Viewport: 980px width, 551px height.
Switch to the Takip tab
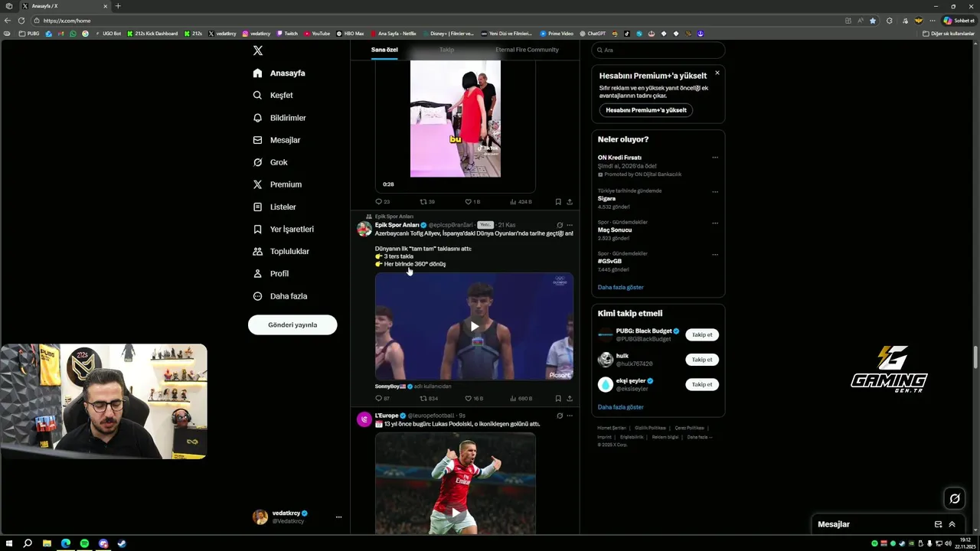click(x=446, y=50)
